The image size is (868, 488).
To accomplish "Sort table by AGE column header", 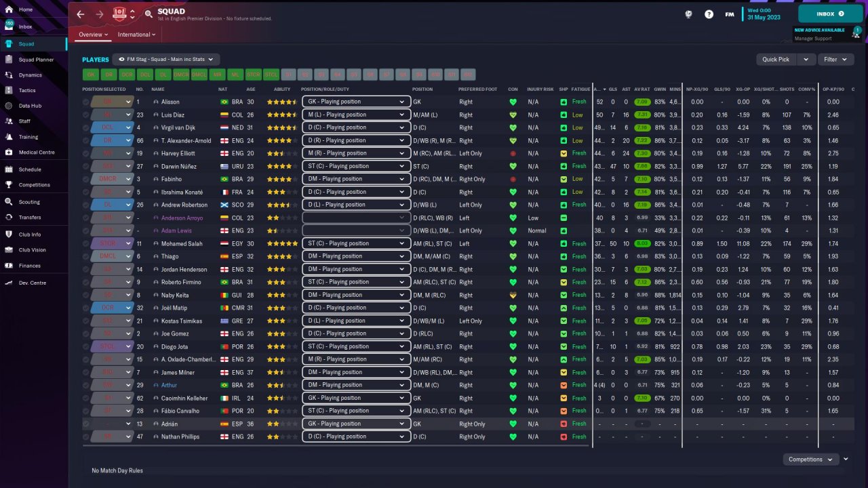I will pos(251,89).
